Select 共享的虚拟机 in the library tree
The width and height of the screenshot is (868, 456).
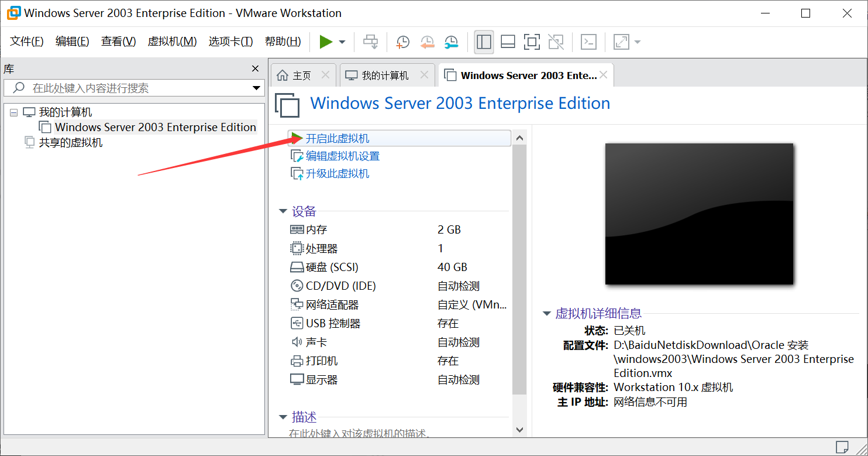(x=71, y=142)
